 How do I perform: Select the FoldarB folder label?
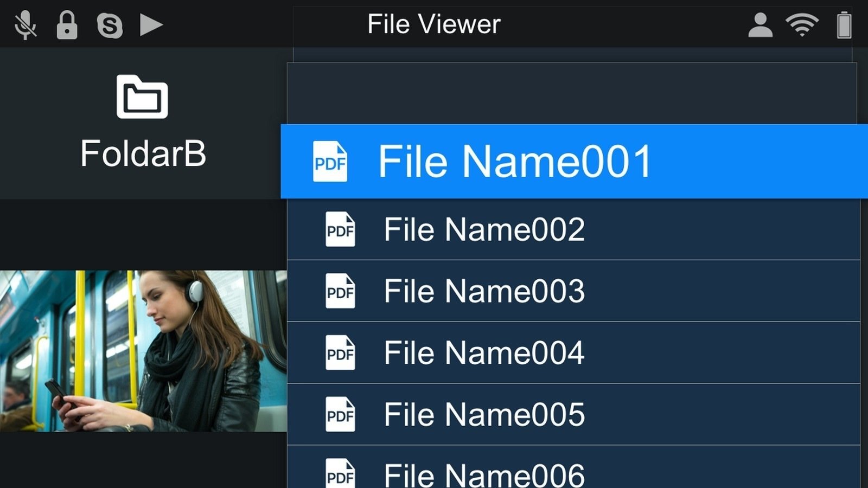(x=143, y=153)
